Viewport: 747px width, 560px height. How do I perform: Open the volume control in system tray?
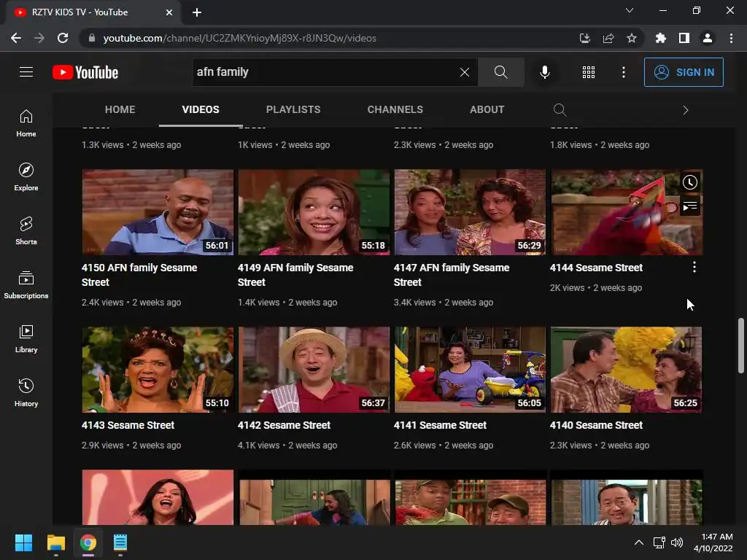676,542
